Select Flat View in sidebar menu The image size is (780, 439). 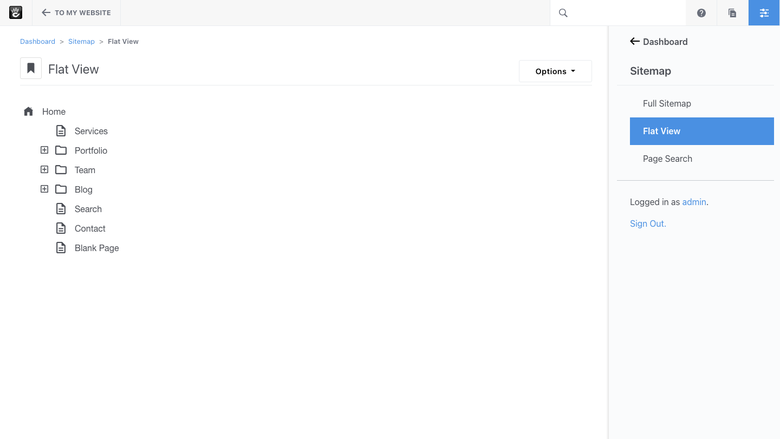(701, 131)
